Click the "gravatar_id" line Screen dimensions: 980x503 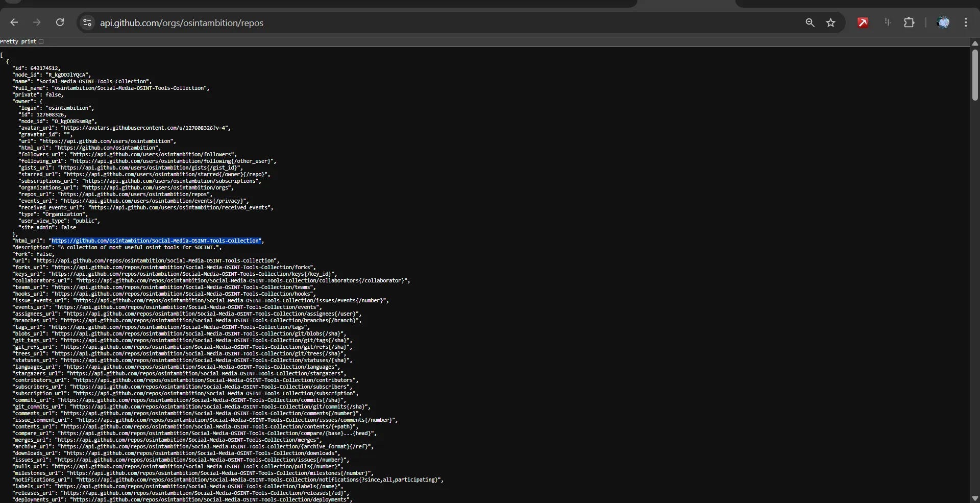pyautogui.click(x=45, y=134)
